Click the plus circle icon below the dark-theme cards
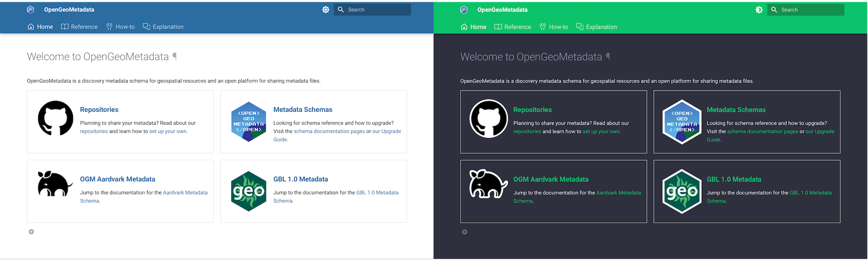This screenshot has width=868, height=262. pyautogui.click(x=464, y=232)
